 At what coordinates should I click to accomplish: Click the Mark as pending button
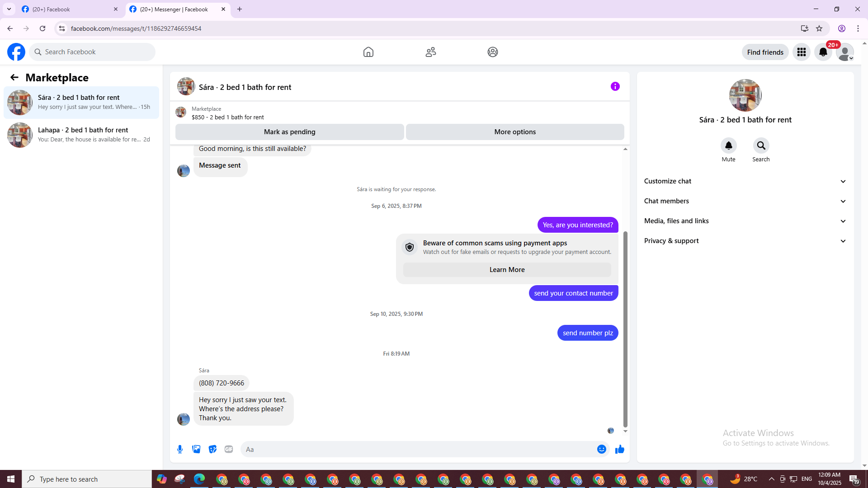(x=290, y=132)
